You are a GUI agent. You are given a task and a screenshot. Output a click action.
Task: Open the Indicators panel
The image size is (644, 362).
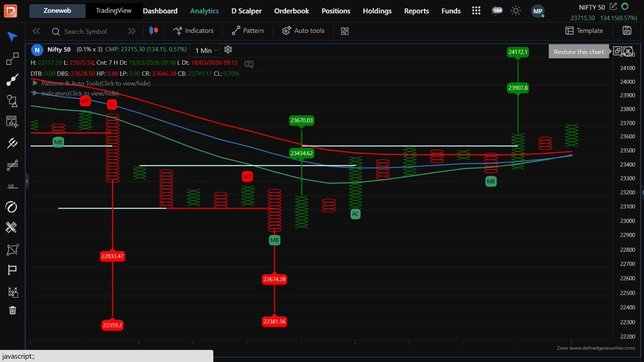coord(193,31)
